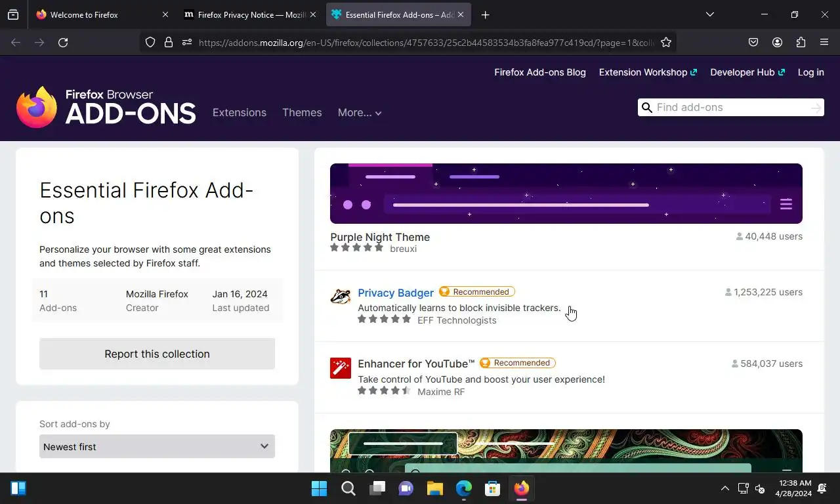Open Purple Night Theme preview image
Viewport: 840px width, 504px height.
[566, 194]
